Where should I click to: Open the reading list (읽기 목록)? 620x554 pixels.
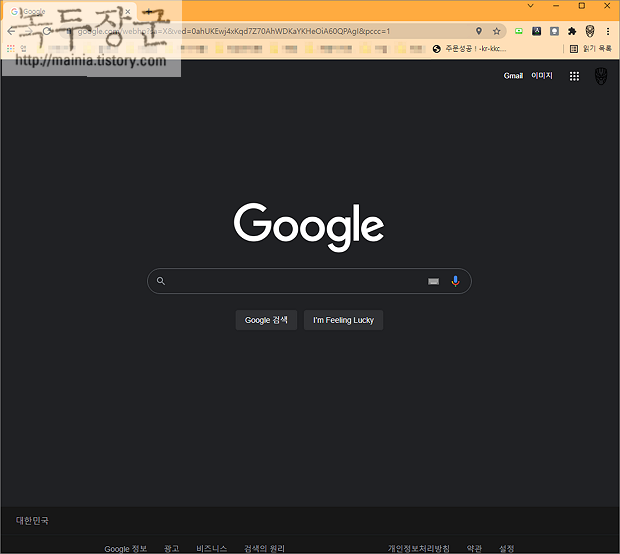[591, 49]
